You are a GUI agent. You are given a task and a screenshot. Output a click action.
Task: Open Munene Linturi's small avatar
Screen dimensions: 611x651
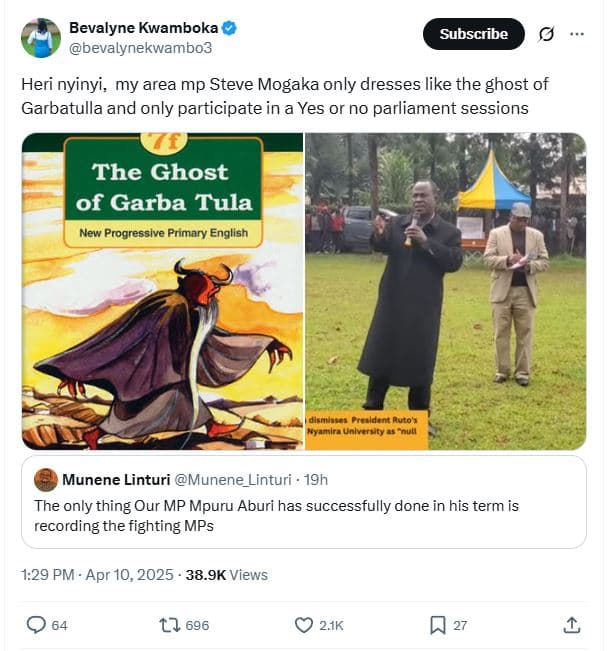point(46,480)
